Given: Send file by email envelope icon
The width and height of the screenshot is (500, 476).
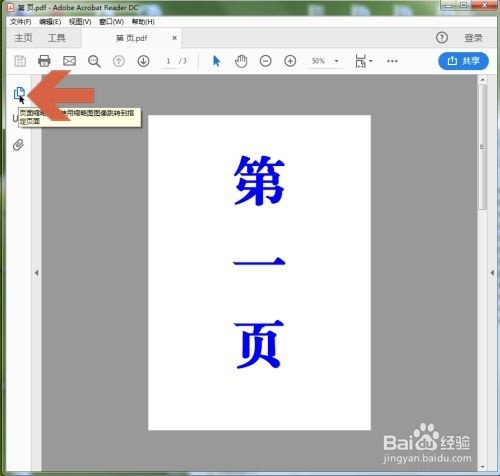Looking at the screenshot, I should click(x=69, y=61).
